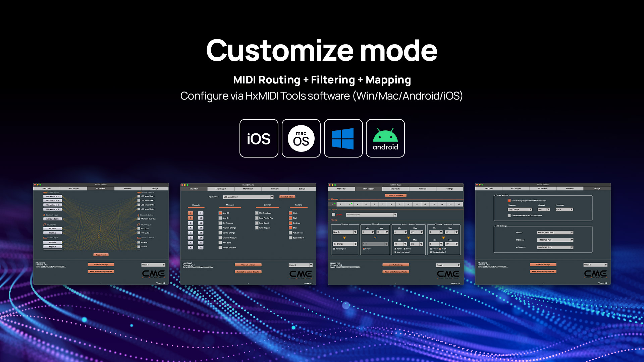Screen dimensions: 644x362
Task: Click the iOS platform icon
Action: click(x=259, y=138)
